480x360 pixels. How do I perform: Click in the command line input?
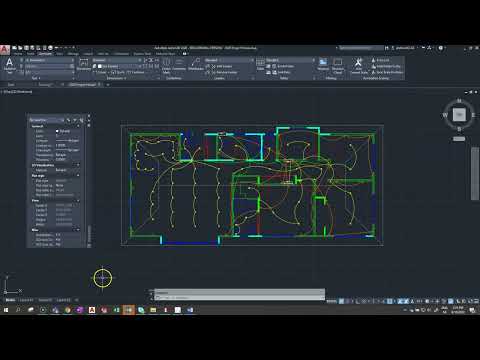240,297
